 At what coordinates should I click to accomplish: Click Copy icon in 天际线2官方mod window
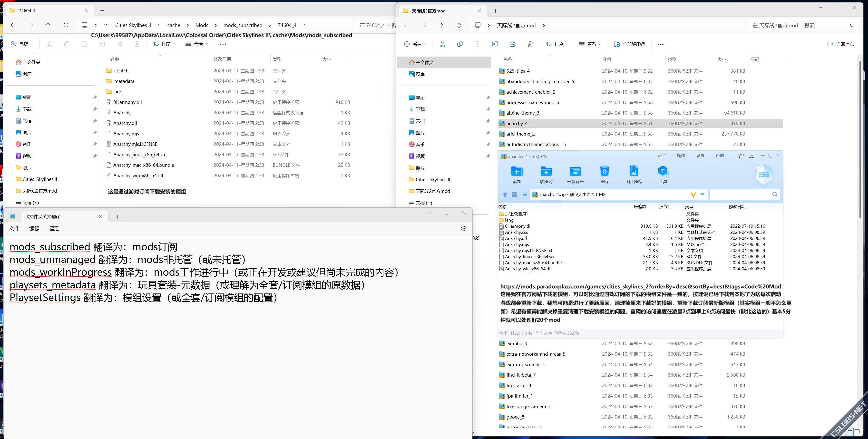click(460, 44)
